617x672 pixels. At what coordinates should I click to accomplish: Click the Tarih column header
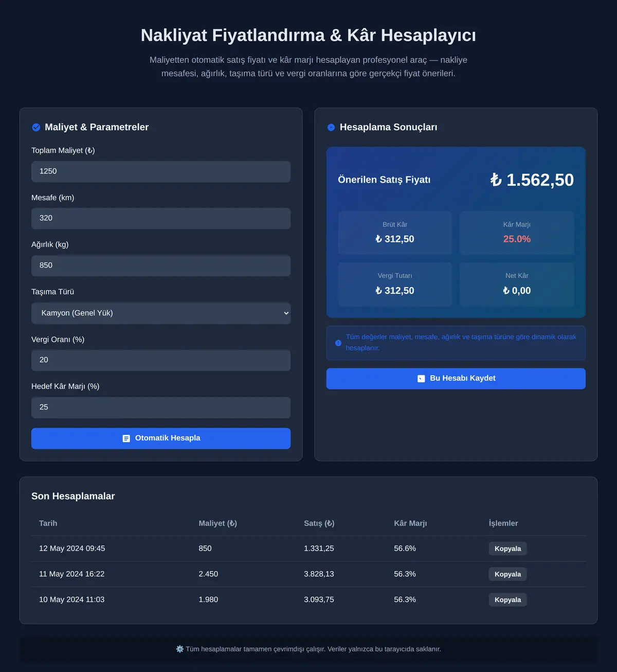click(48, 523)
